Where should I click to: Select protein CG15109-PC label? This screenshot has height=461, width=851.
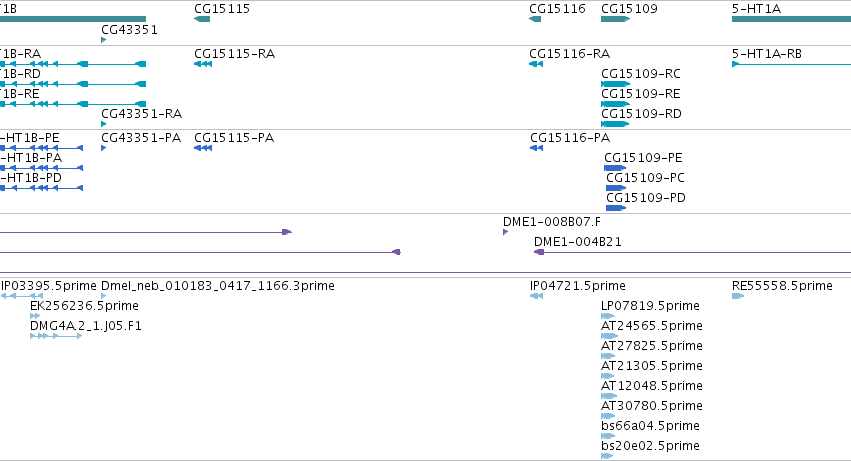pyautogui.click(x=645, y=178)
